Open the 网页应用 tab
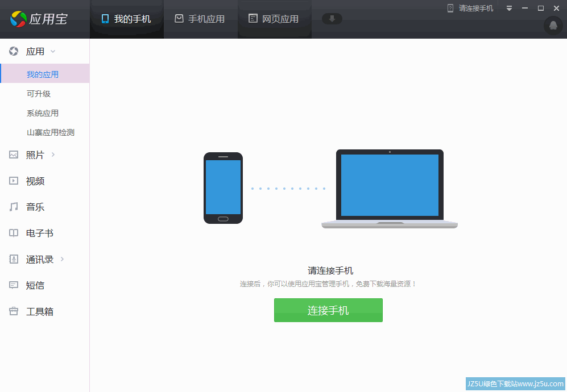 point(275,19)
